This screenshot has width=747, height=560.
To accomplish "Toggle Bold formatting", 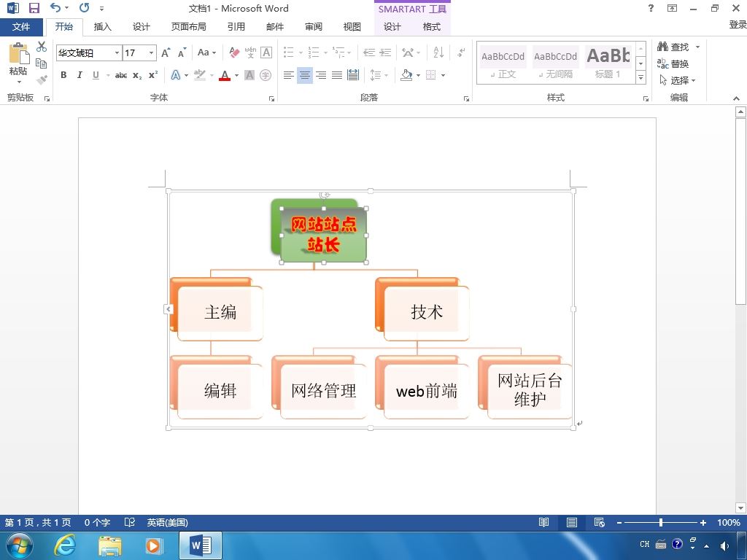I will click(x=63, y=75).
